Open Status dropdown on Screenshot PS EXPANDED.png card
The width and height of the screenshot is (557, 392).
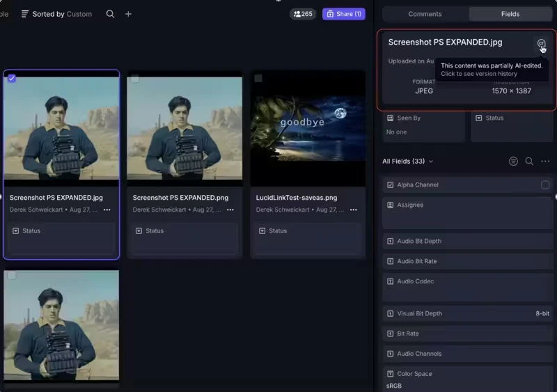pyautogui.click(x=184, y=231)
